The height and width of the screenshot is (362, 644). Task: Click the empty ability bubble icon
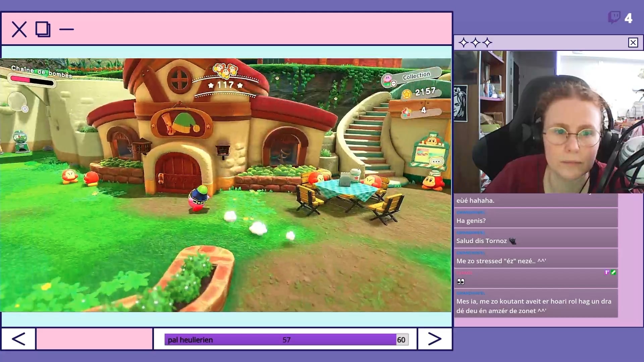[x=17, y=101]
